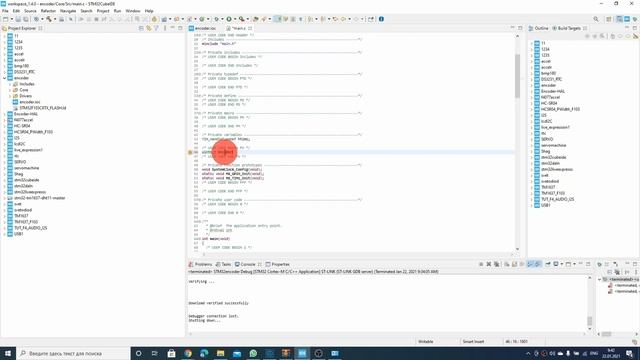Image resolution: width=640 pixels, height=360 pixels.
Task: Open the Help menu
Action: point(149,11)
